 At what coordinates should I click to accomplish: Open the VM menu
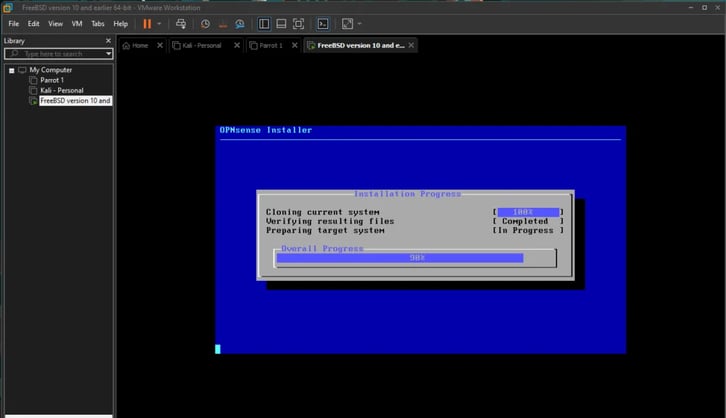77,24
